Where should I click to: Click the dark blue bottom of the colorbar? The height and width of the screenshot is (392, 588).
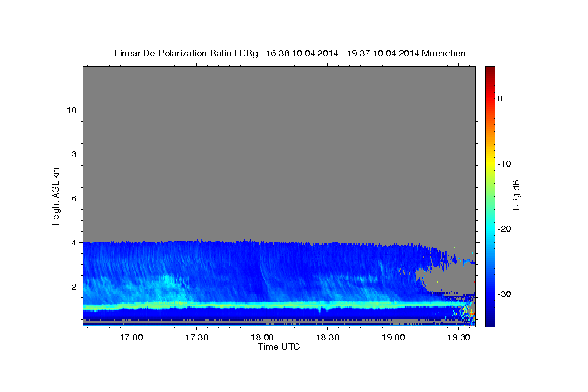click(x=490, y=322)
